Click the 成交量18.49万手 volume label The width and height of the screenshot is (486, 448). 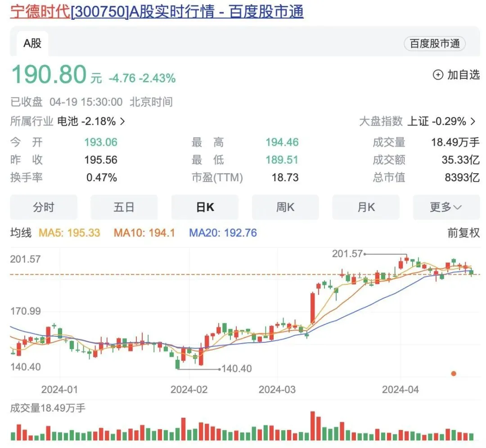48,408
